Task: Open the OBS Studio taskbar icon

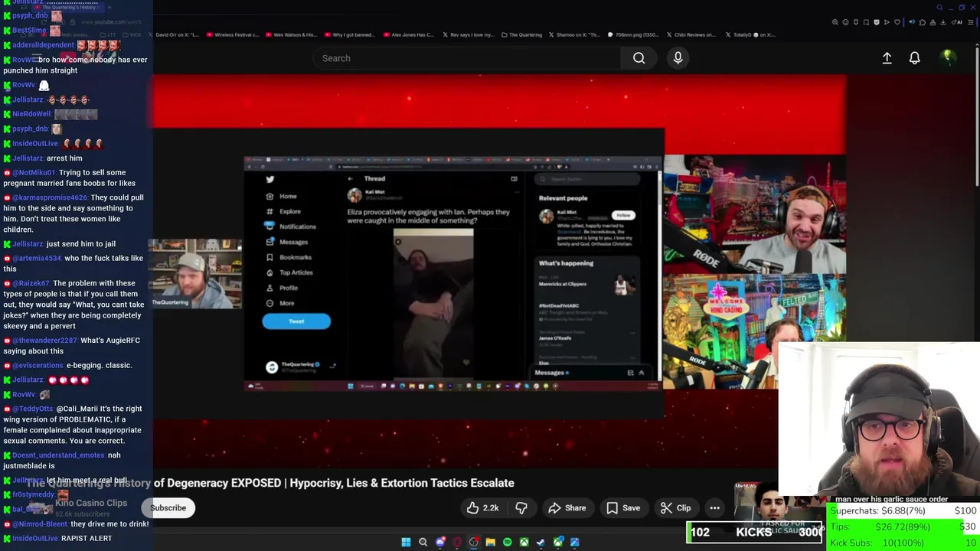Action: 474,542
